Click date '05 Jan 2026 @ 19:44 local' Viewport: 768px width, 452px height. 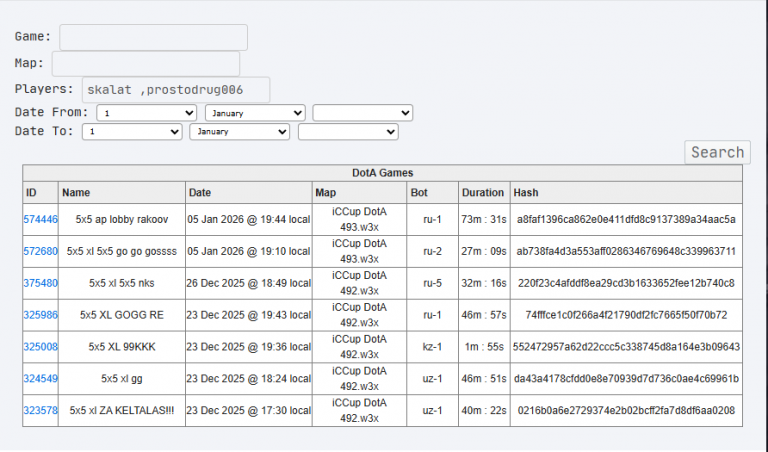pos(249,219)
